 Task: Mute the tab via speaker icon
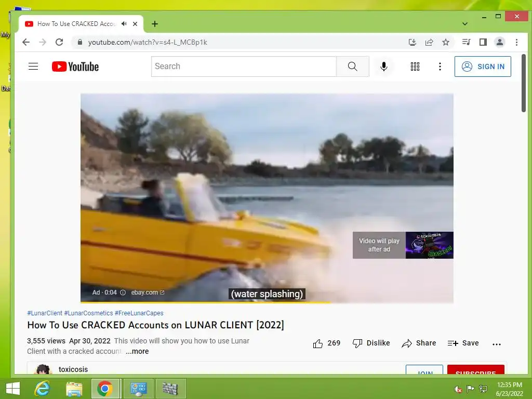click(124, 24)
